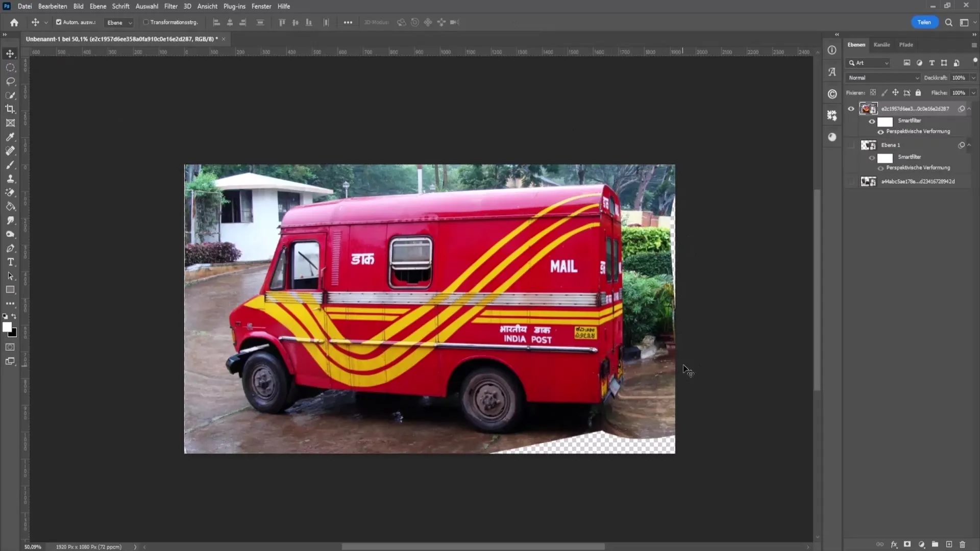
Task: Select the Paint Bucket tool
Action: (10, 207)
